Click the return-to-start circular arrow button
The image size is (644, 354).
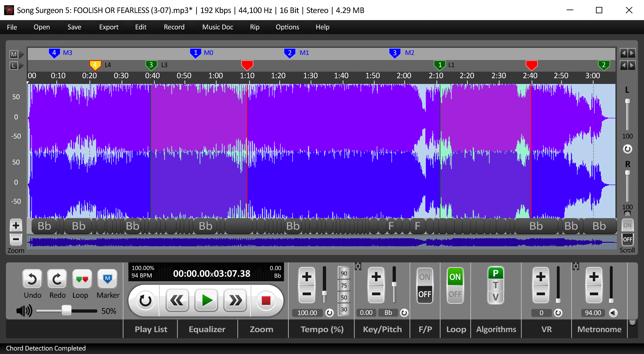click(x=145, y=301)
